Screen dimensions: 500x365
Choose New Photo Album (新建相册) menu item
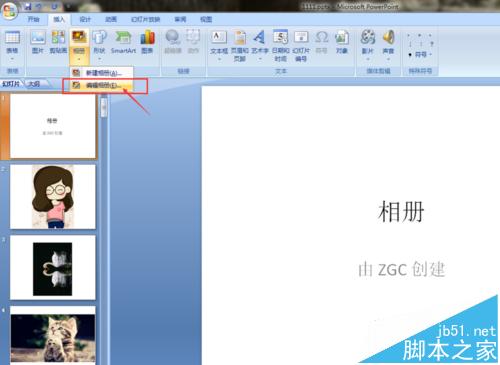click(102, 73)
